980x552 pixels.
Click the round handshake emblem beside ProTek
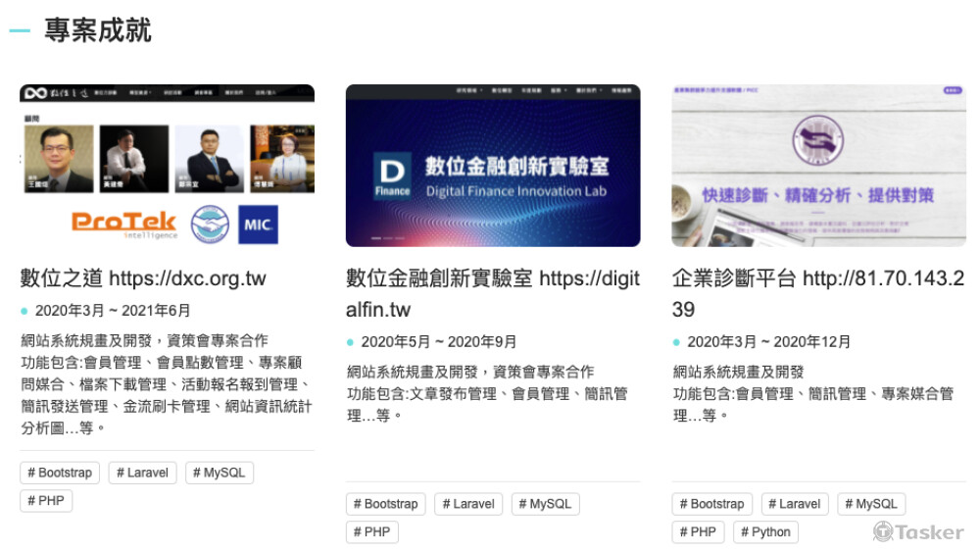point(209,224)
